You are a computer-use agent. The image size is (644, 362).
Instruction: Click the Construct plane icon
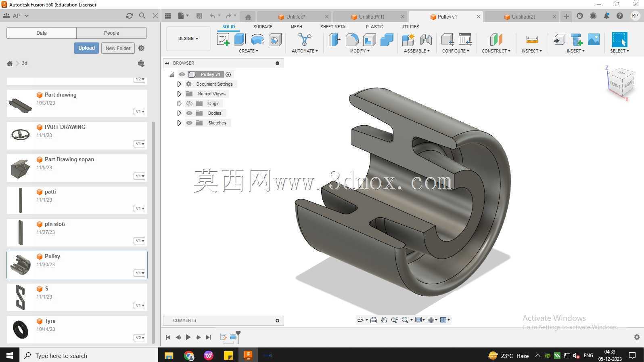click(496, 40)
